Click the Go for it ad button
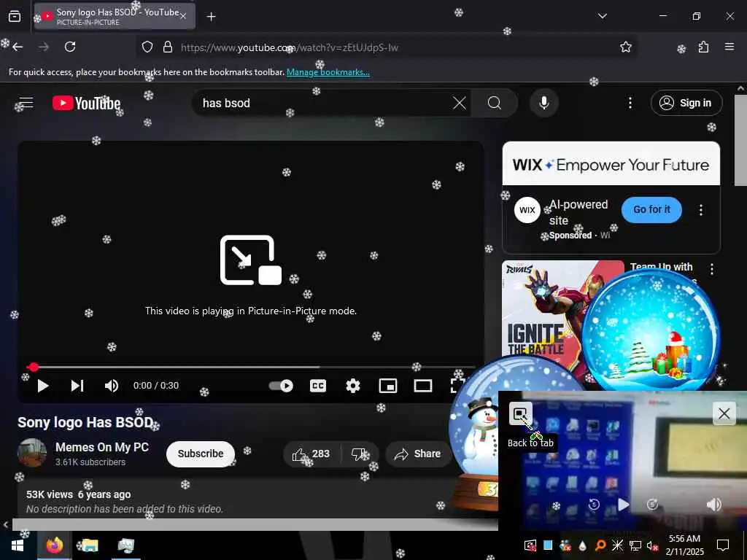This screenshot has width=747, height=560. (x=651, y=209)
